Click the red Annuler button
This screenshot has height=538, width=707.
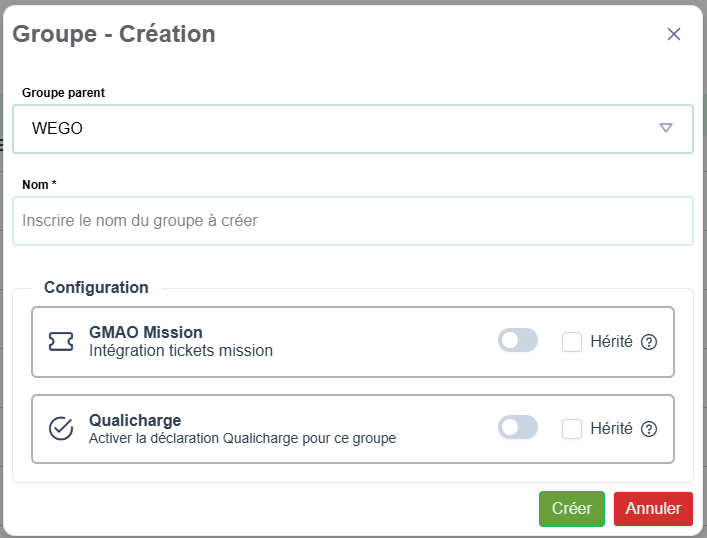pyautogui.click(x=653, y=508)
